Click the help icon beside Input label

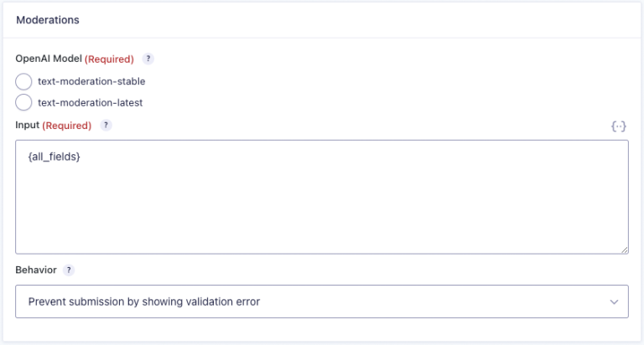tap(106, 126)
